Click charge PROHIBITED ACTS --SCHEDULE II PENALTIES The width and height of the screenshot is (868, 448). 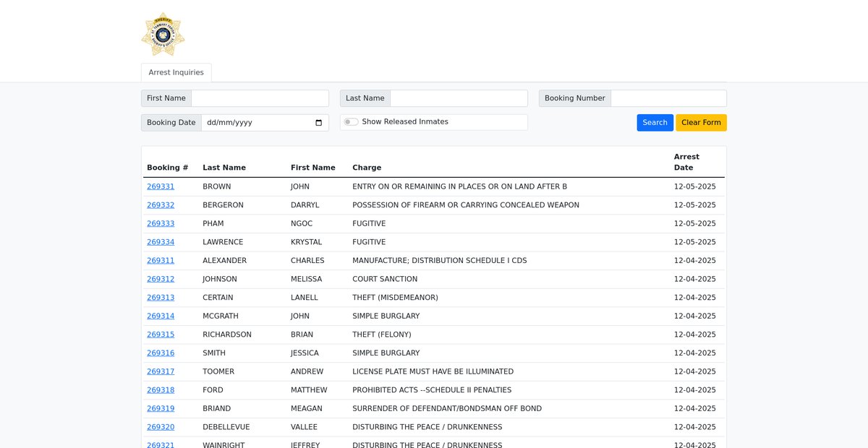(x=432, y=390)
